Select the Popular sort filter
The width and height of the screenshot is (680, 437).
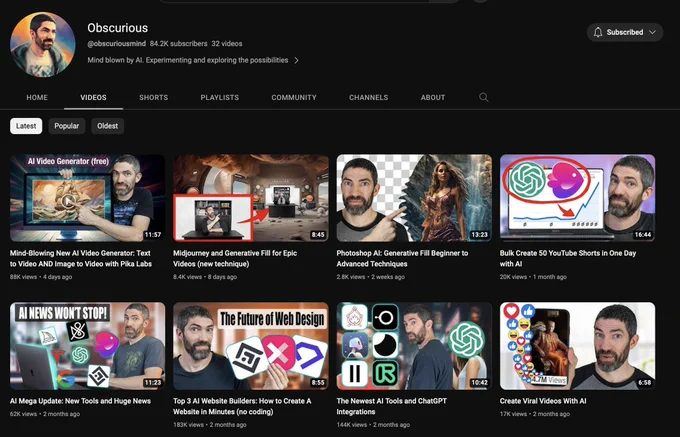pos(67,126)
